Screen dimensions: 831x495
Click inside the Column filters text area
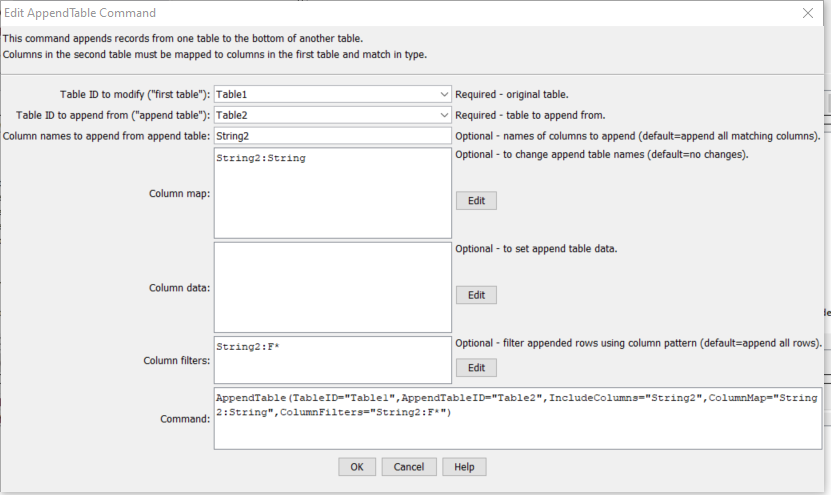332,360
